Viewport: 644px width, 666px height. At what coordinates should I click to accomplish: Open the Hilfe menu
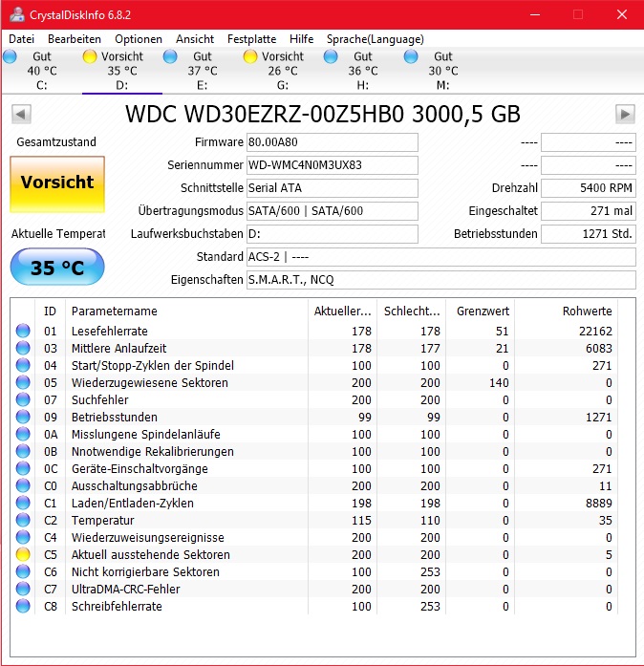(302, 39)
